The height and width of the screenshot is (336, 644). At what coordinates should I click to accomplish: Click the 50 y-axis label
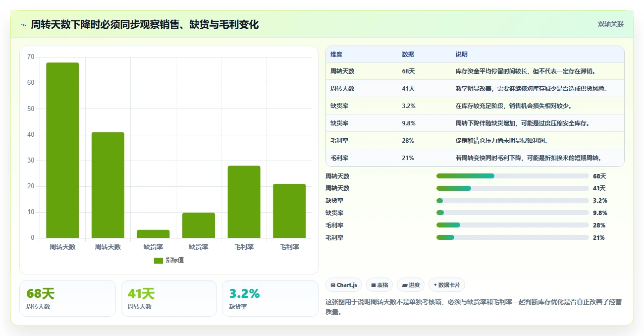click(31, 109)
